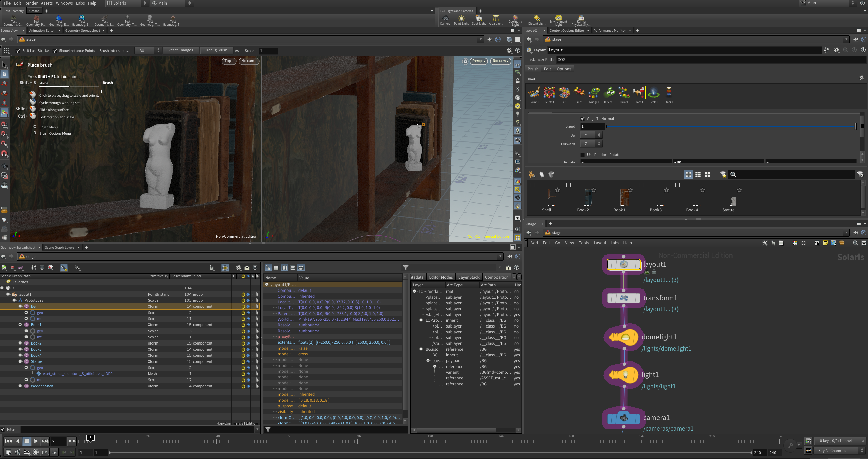The width and height of the screenshot is (868, 459).
Task: Add a Spot Light from shelf
Action: click(x=479, y=20)
